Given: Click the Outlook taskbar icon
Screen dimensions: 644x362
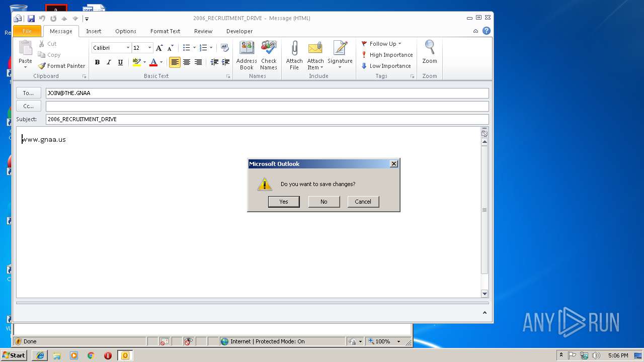Looking at the screenshot, I should click(125, 355).
